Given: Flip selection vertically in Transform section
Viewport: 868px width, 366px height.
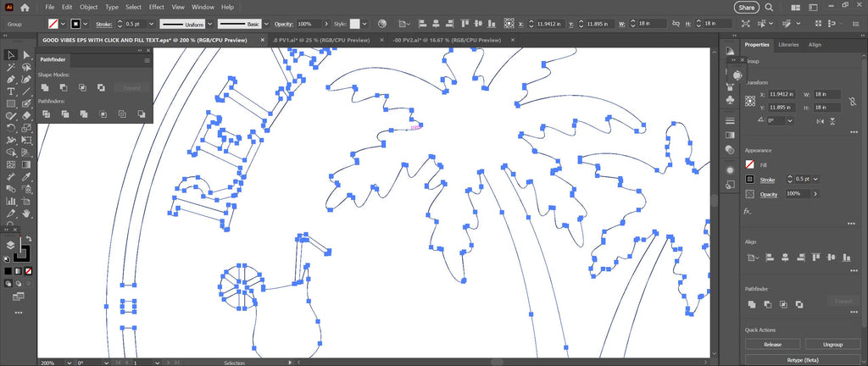Looking at the screenshot, I should point(832,121).
